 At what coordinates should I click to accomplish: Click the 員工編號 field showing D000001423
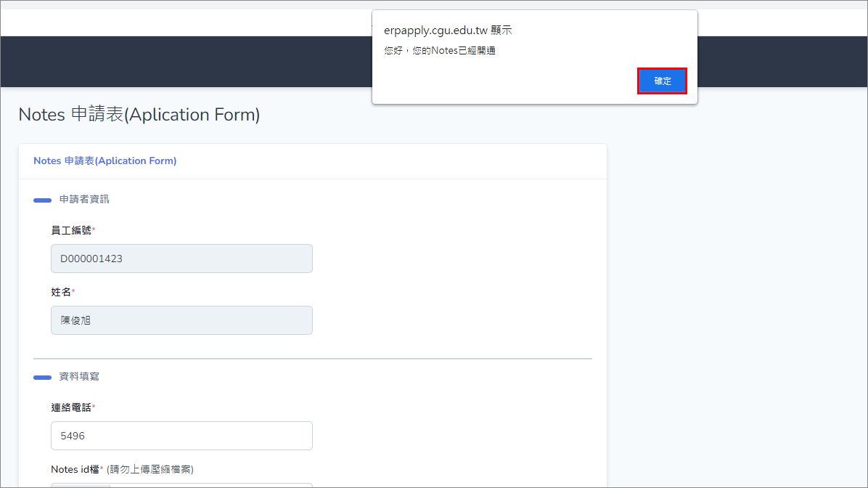coord(181,259)
